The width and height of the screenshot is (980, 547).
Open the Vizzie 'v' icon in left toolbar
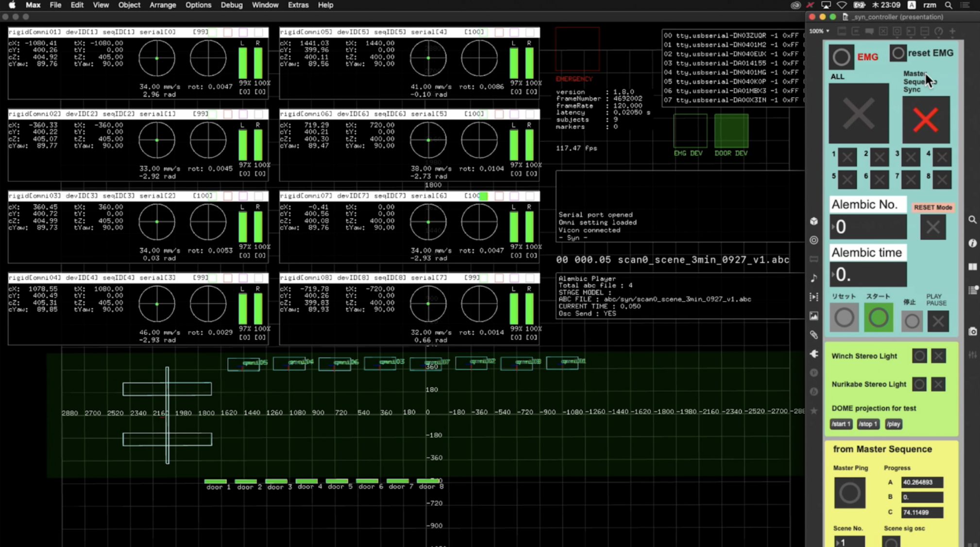(x=814, y=373)
